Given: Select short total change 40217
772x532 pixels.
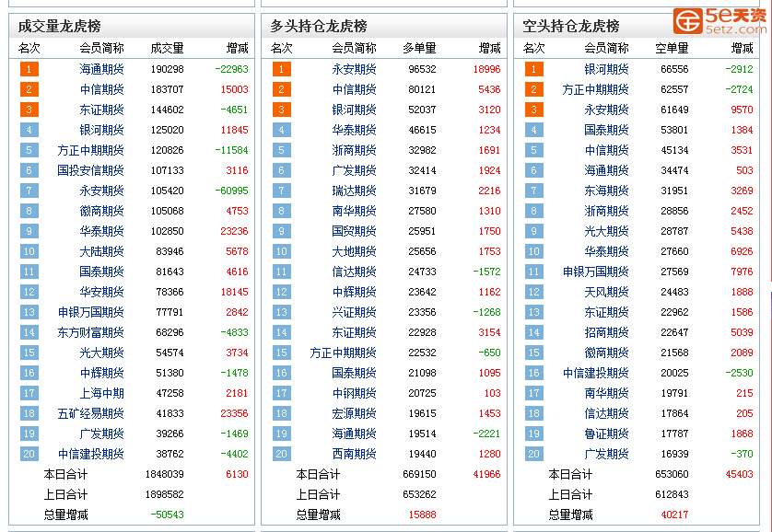Looking at the screenshot, I should [674, 515].
